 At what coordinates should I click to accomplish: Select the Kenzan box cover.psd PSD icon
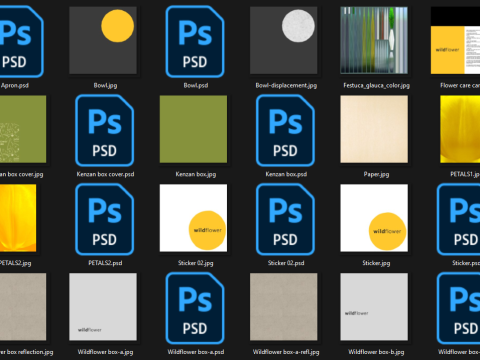pyautogui.click(x=105, y=130)
